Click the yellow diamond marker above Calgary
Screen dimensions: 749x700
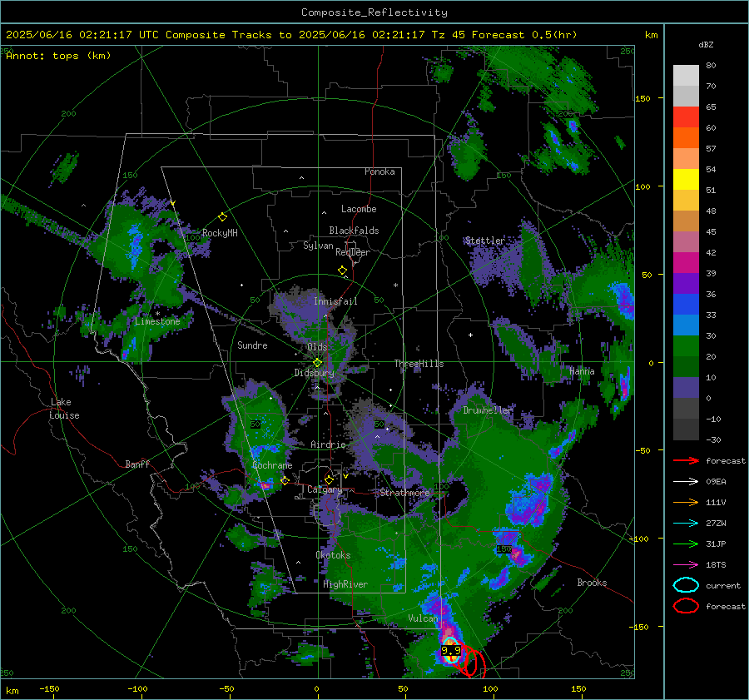[x=329, y=479]
